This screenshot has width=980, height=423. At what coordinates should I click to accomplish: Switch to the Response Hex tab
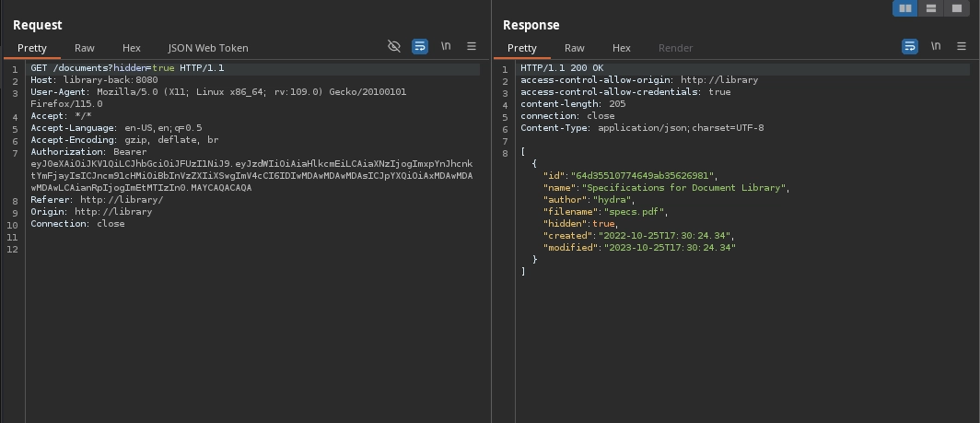[622, 48]
